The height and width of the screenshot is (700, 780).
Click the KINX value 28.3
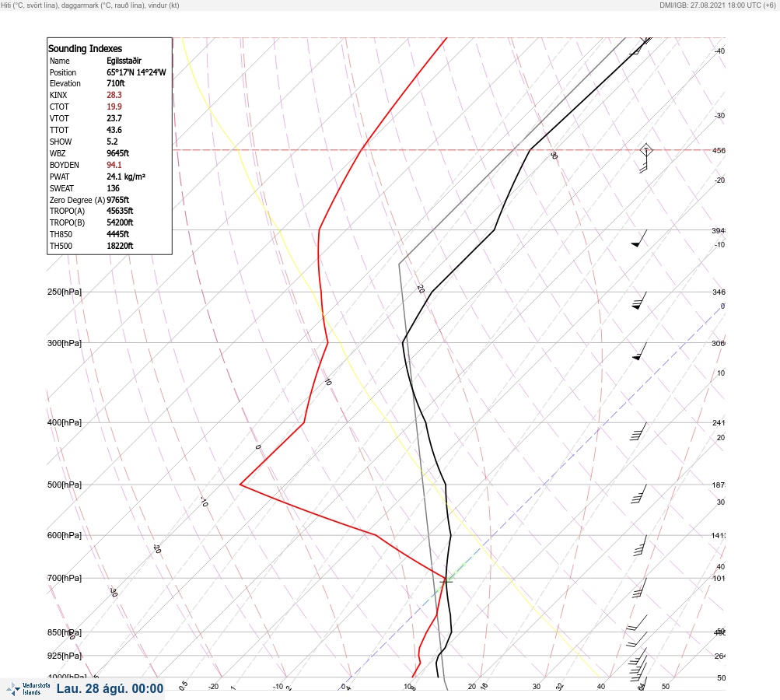pyautogui.click(x=114, y=95)
